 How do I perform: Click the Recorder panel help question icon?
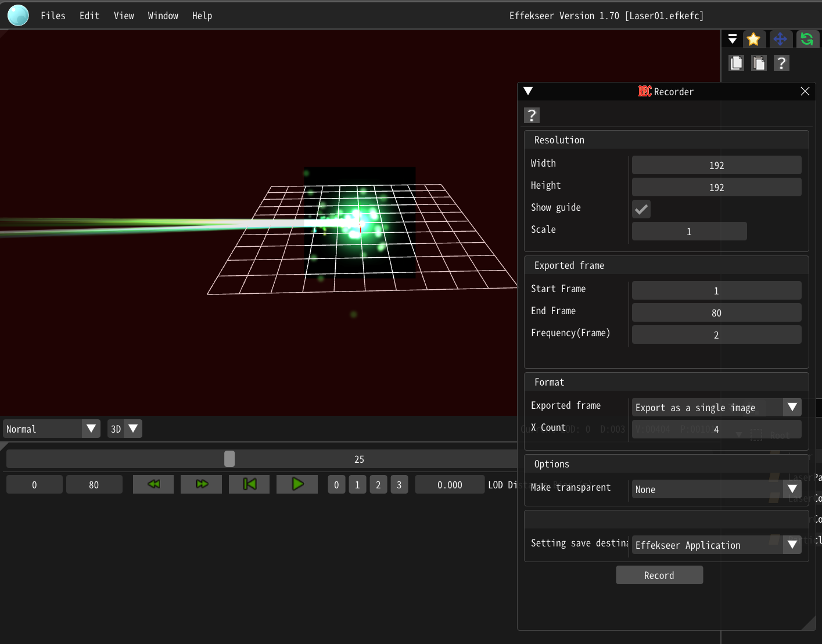532,115
